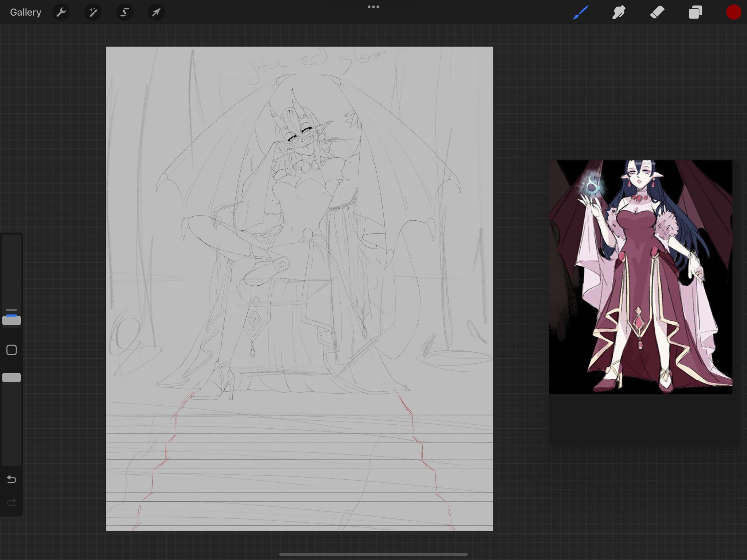Viewport: 747px width, 560px height.
Task: Tap the brush opacity slider handle
Action: [12, 378]
